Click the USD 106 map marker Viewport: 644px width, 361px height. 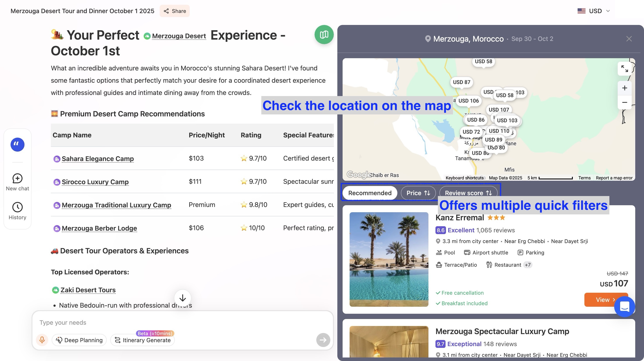[x=468, y=101]
